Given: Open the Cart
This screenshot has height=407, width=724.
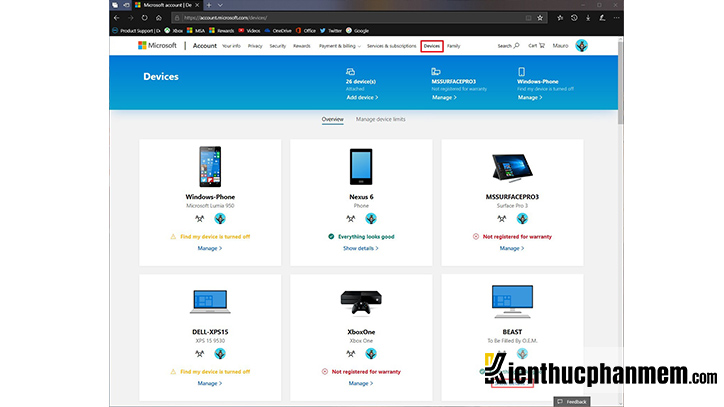Looking at the screenshot, I should point(537,46).
